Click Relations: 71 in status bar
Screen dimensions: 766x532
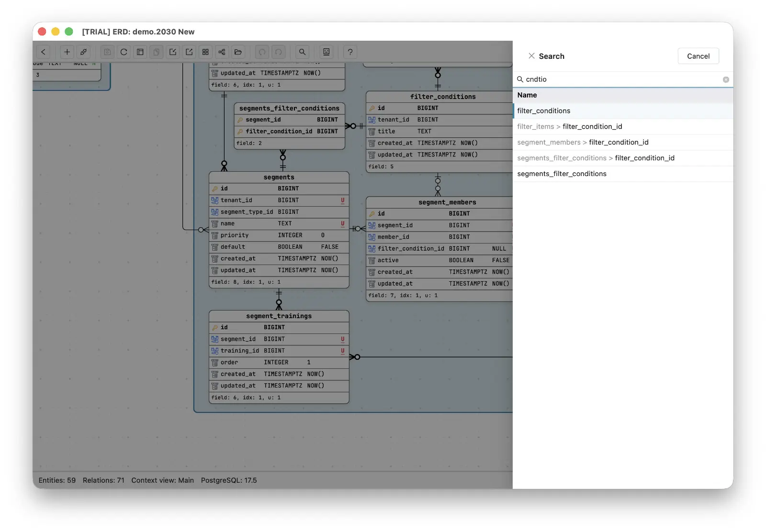(103, 480)
